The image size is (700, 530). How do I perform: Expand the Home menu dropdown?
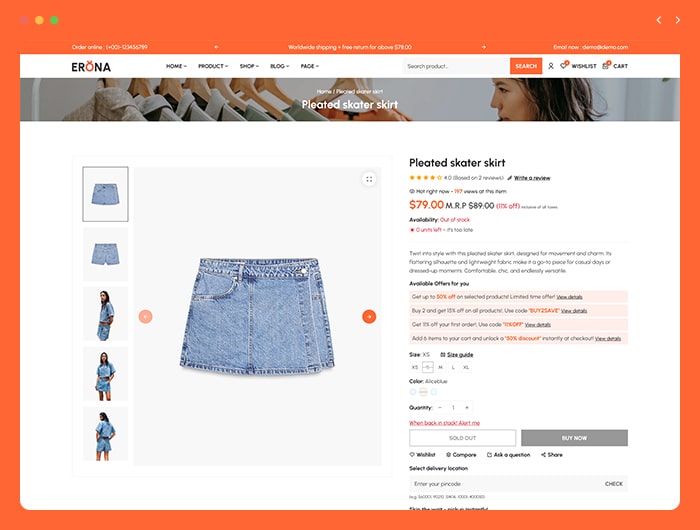pyautogui.click(x=176, y=66)
